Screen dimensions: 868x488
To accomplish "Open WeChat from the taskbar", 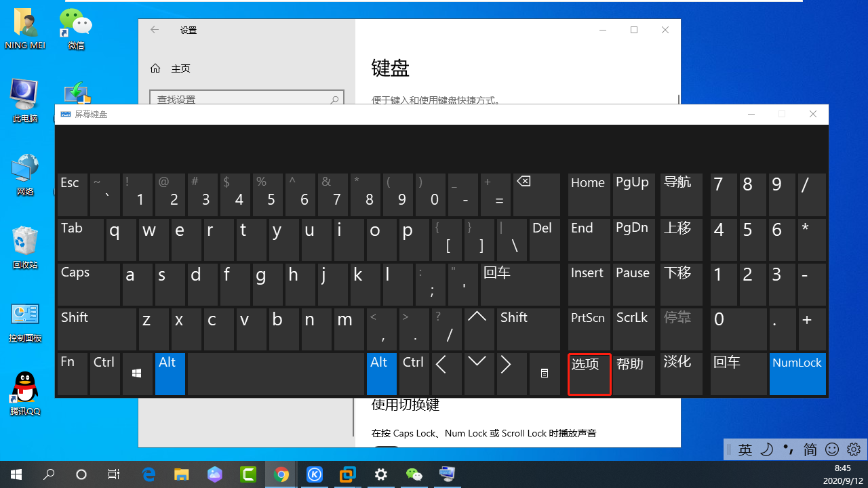I will (x=414, y=474).
